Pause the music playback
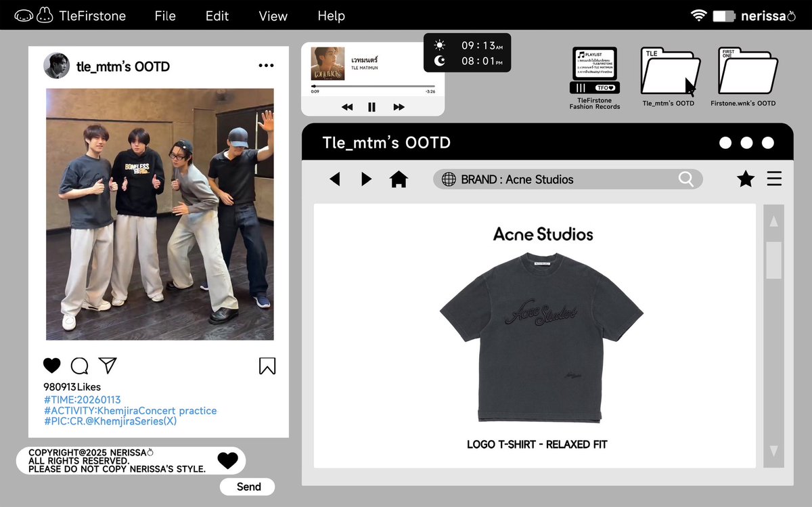Screen dimensions: 812x507 point(371,107)
